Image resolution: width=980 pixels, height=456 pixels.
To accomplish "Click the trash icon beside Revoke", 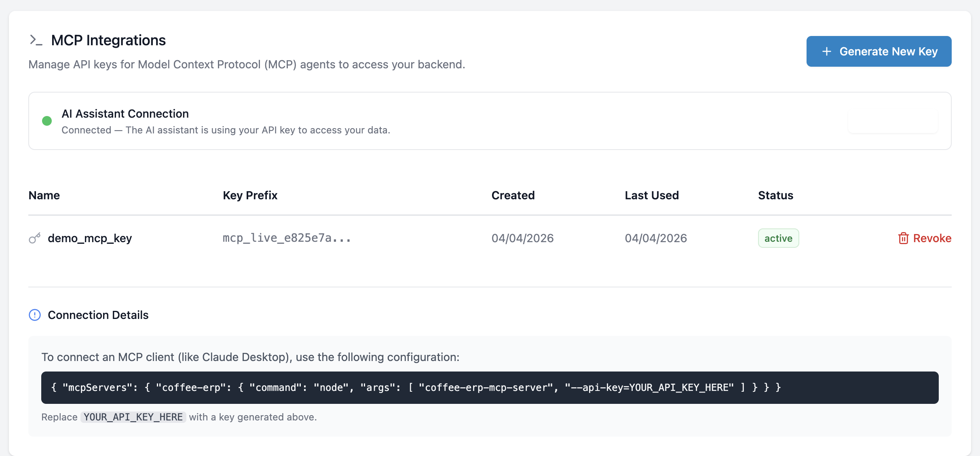I will tap(904, 238).
